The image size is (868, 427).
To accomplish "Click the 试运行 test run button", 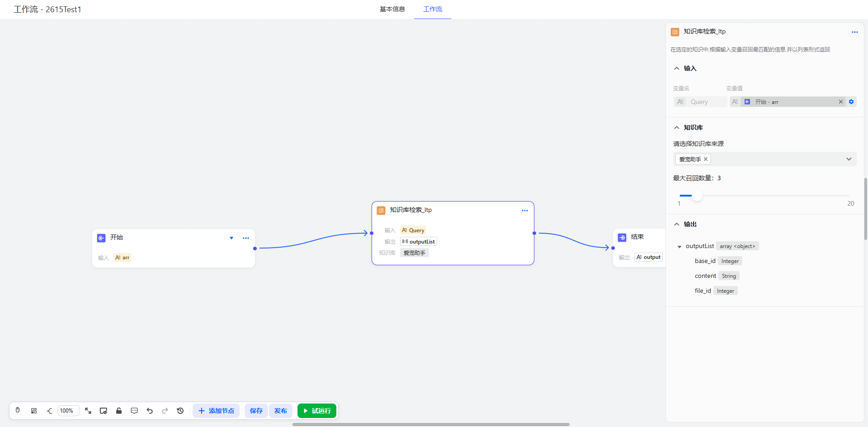I will click(x=317, y=411).
